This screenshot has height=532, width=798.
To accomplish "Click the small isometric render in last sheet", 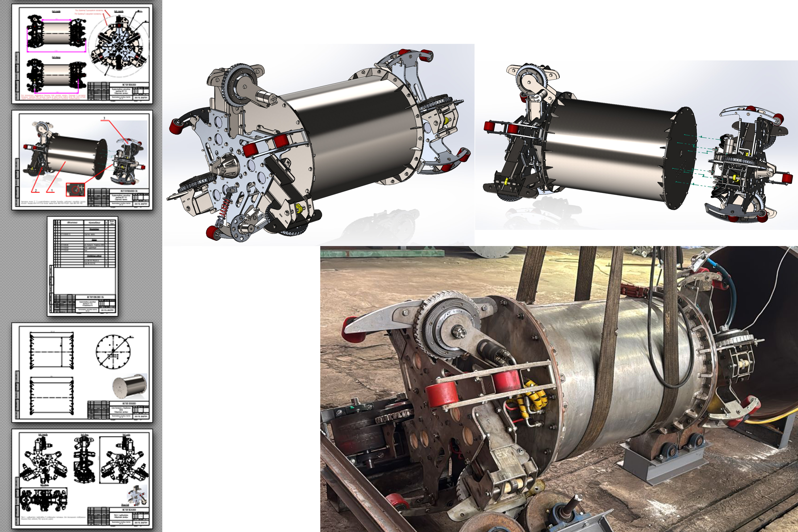I will [x=138, y=495].
